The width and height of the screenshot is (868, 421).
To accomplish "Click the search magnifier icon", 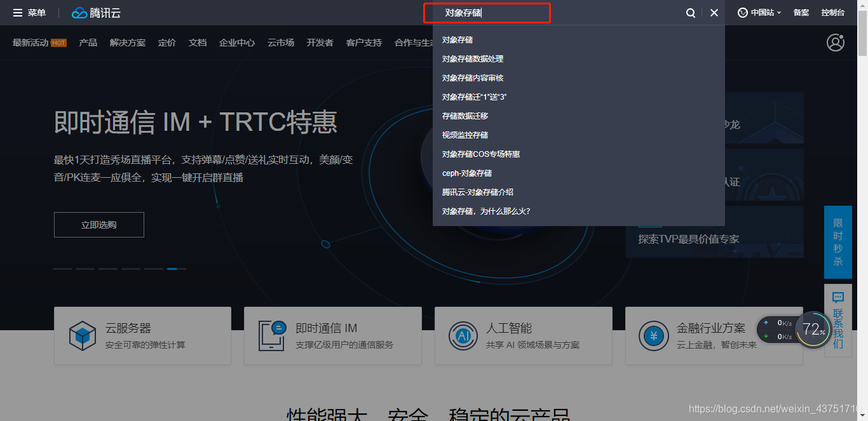I will point(691,13).
